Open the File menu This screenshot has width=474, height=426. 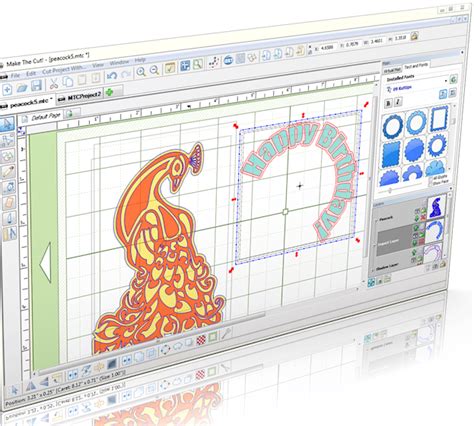click(15, 76)
